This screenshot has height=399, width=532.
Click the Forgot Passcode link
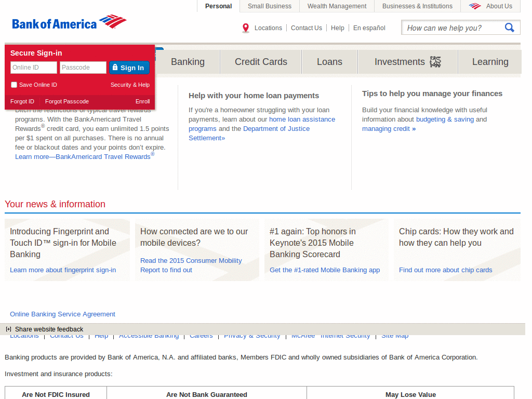point(67,101)
